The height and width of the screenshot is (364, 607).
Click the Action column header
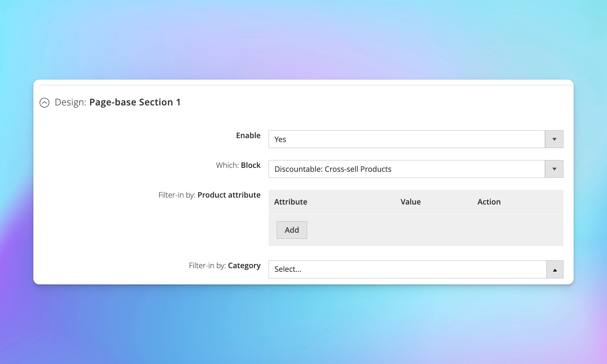point(489,202)
